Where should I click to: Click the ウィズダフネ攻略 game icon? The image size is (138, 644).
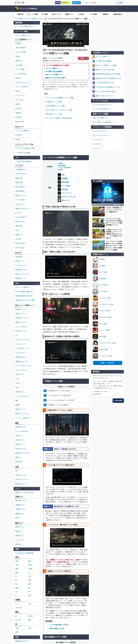click(95, 311)
